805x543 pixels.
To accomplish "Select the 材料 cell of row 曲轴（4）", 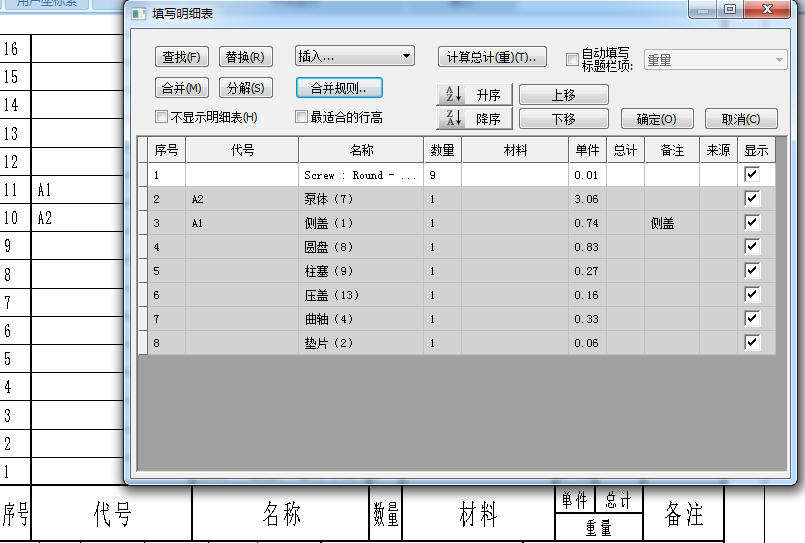I will tap(515, 319).
